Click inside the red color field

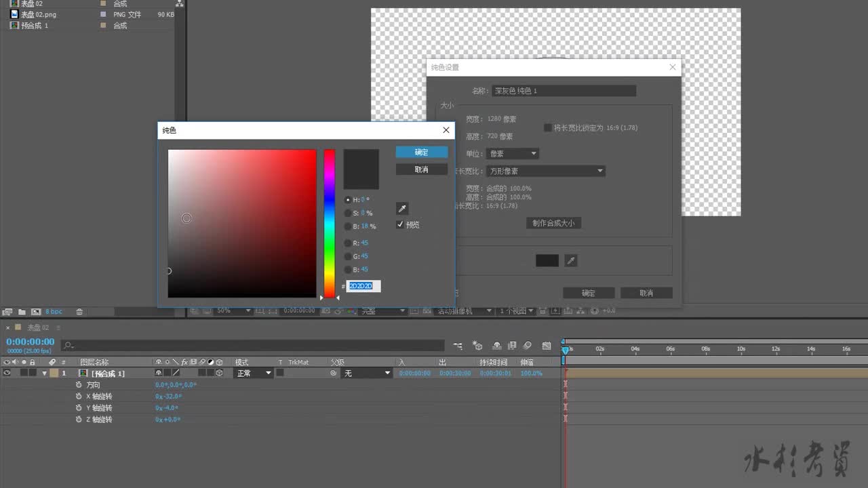coord(242,224)
